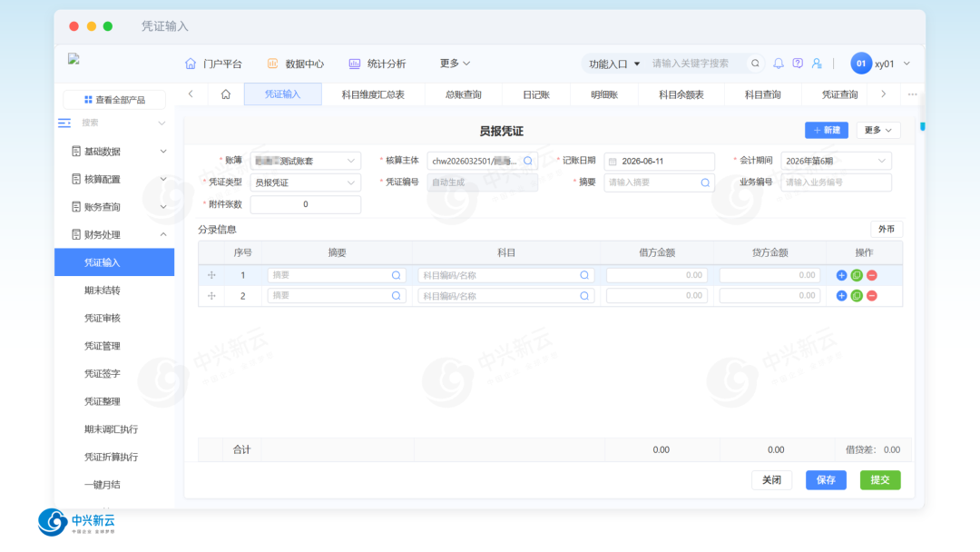
Task: Copy row 1 with the green icon
Action: (x=857, y=275)
